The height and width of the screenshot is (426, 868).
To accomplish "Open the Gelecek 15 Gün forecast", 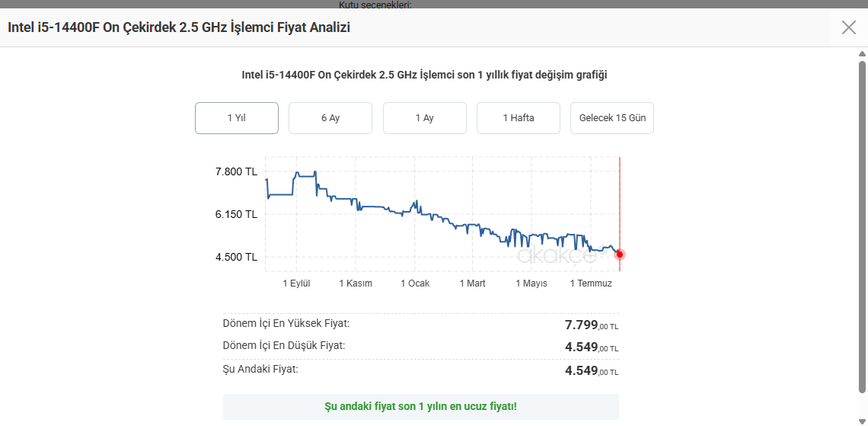I will click(x=612, y=118).
